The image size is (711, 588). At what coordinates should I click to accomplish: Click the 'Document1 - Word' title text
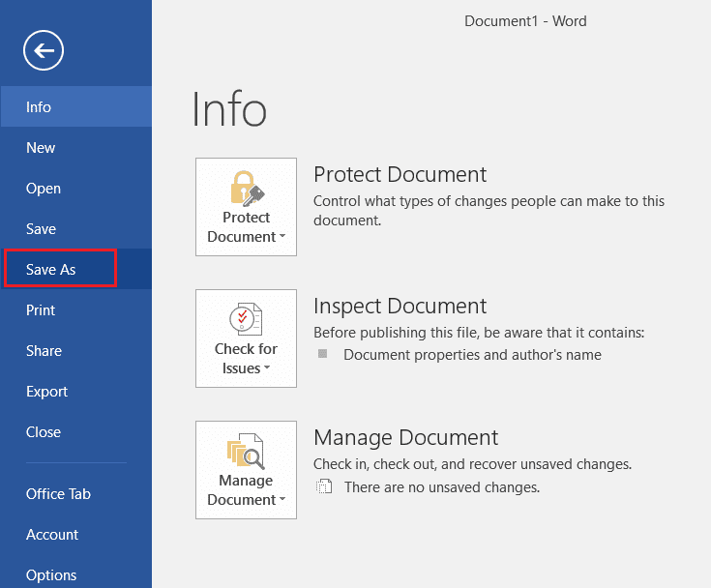pos(525,21)
